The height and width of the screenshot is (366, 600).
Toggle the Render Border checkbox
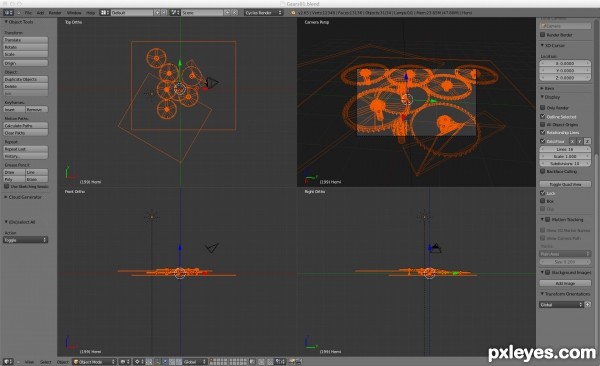(x=542, y=34)
